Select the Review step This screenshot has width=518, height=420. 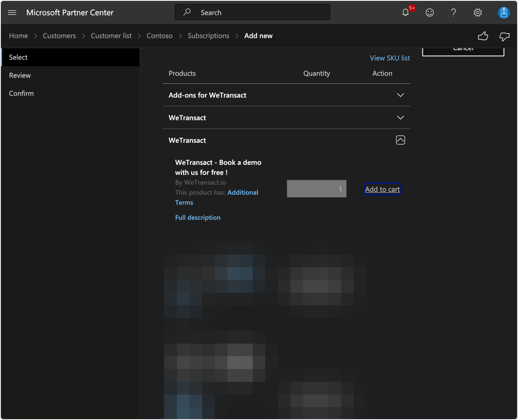tap(20, 75)
